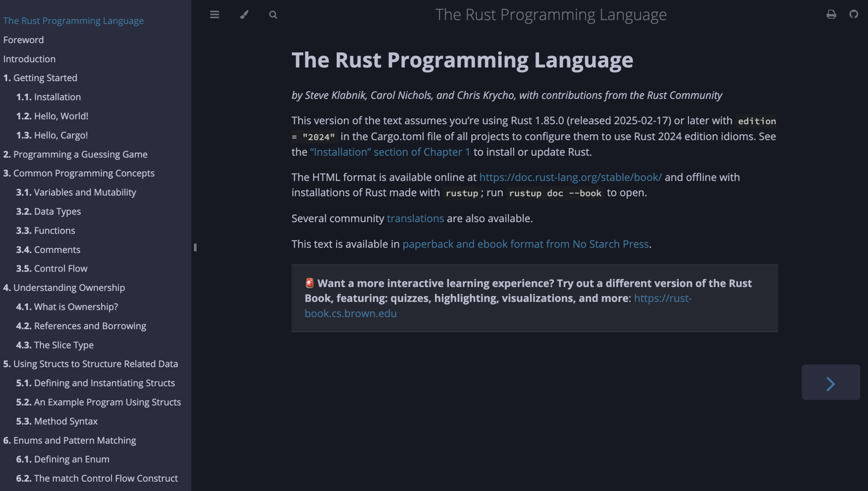
Task: Click the authors byline text
Action: [507, 95]
